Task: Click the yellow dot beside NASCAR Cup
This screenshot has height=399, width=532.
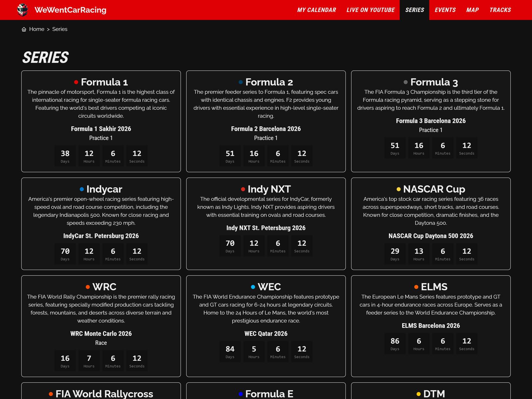Action: point(399,189)
